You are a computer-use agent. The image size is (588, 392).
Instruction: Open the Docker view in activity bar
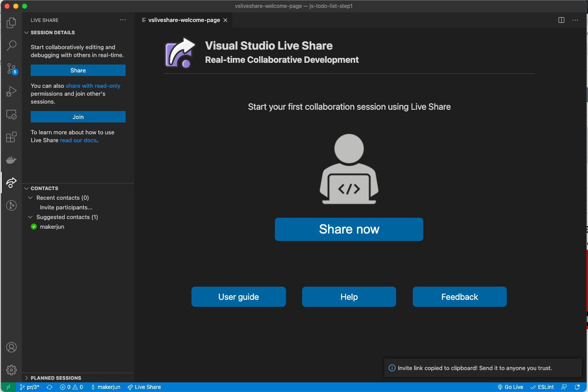click(11, 160)
